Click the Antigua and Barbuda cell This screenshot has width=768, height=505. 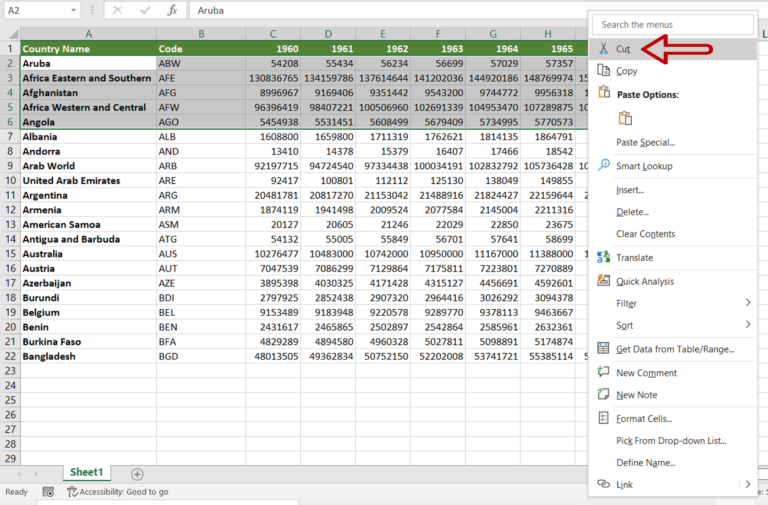tap(88, 239)
